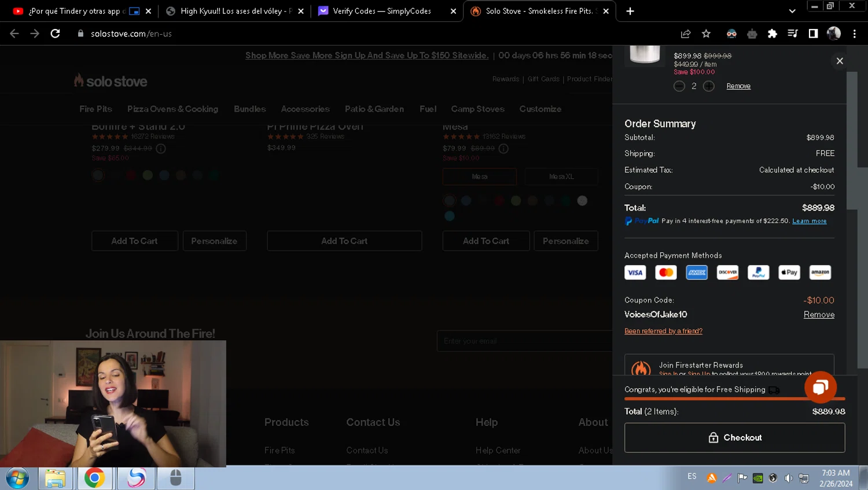868x490 pixels.
Task: Open Been referred by a friend link
Action: tap(663, 331)
